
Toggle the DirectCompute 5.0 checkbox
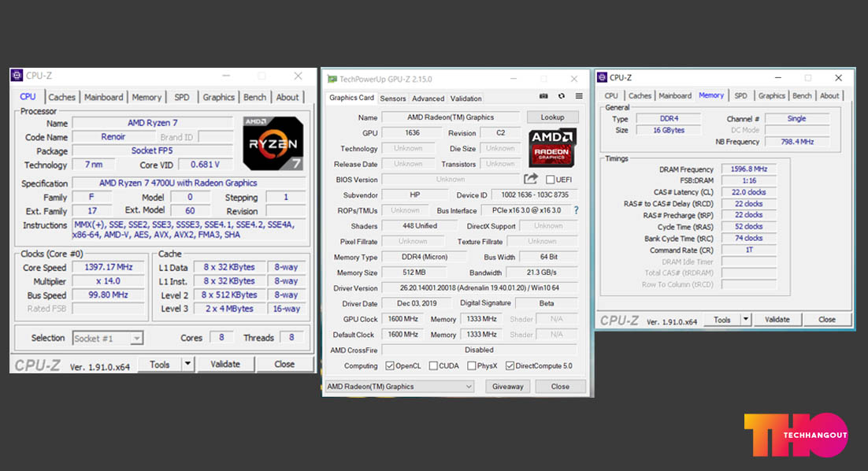coord(510,365)
